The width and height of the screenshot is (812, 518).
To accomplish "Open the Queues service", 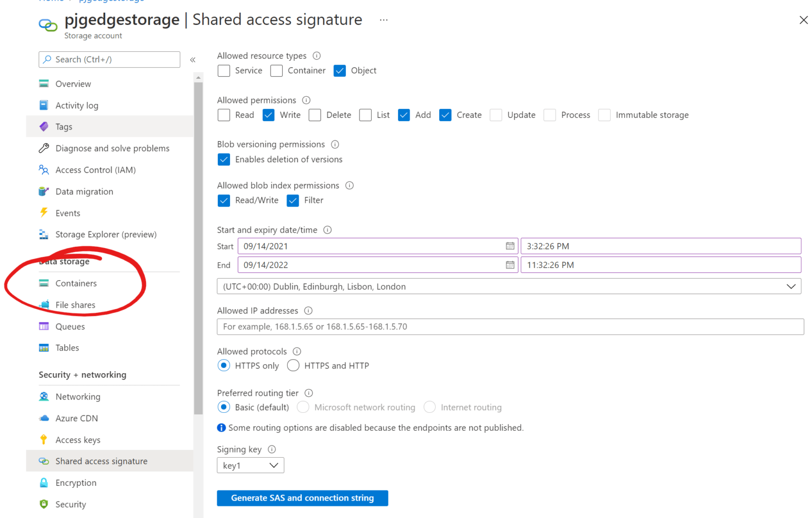I will (70, 326).
